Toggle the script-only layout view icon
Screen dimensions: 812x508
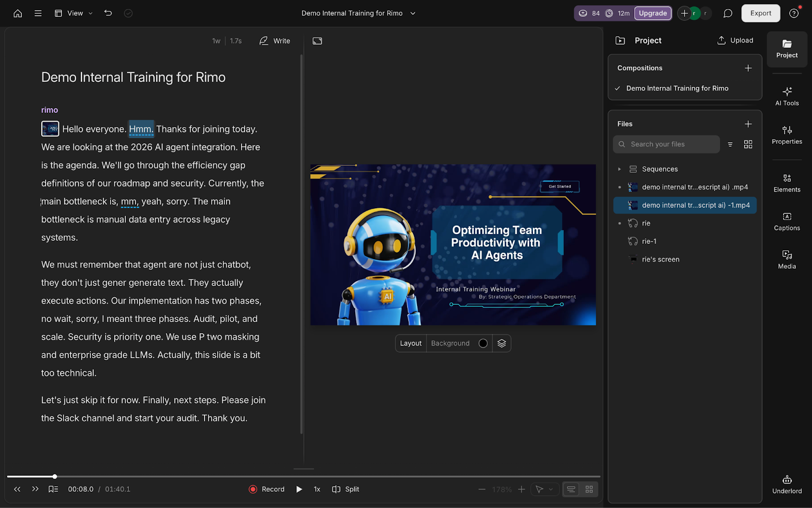(571, 489)
